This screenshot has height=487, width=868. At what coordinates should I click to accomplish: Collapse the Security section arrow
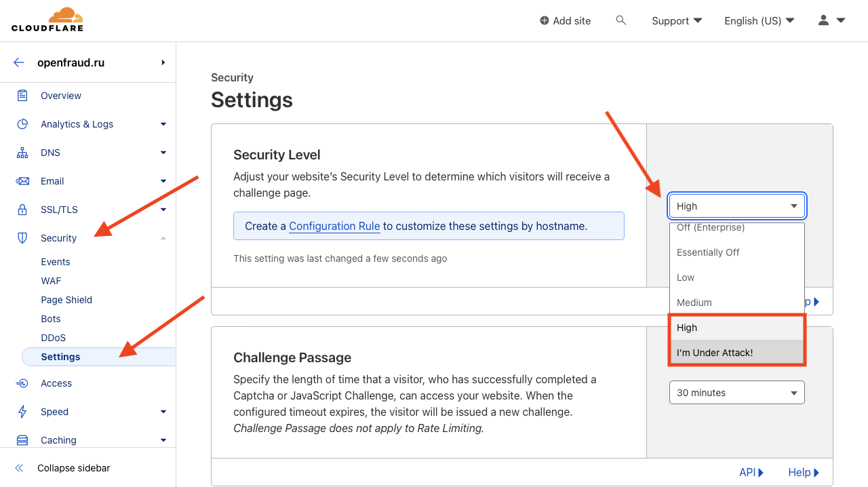[x=163, y=238]
